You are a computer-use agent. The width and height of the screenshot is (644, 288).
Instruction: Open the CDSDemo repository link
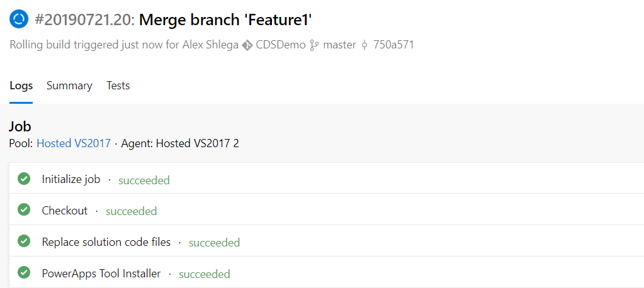click(x=281, y=45)
